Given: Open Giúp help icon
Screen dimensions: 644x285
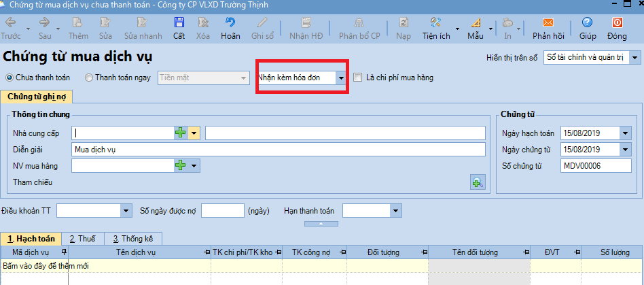Looking at the screenshot, I should click(x=588, y=23).
